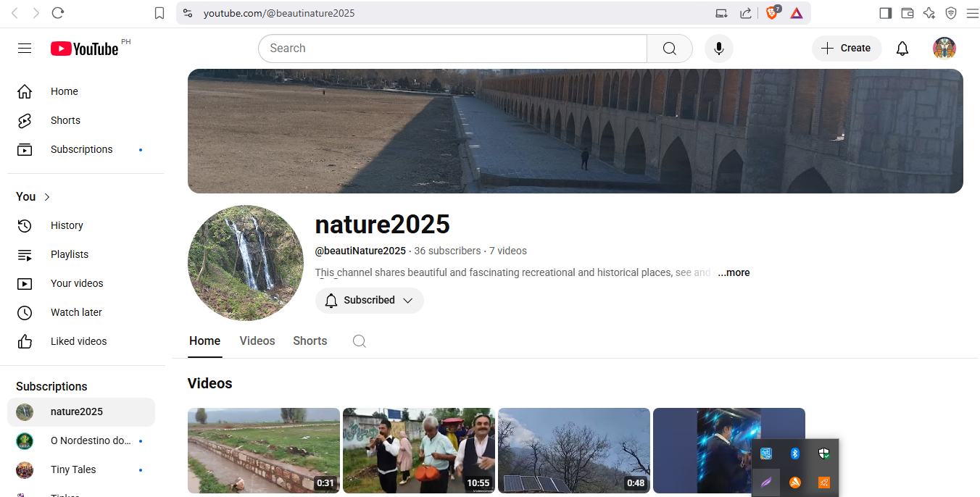Start voice search with microphone icon
The image size is (980, 497).
point(719,49)
